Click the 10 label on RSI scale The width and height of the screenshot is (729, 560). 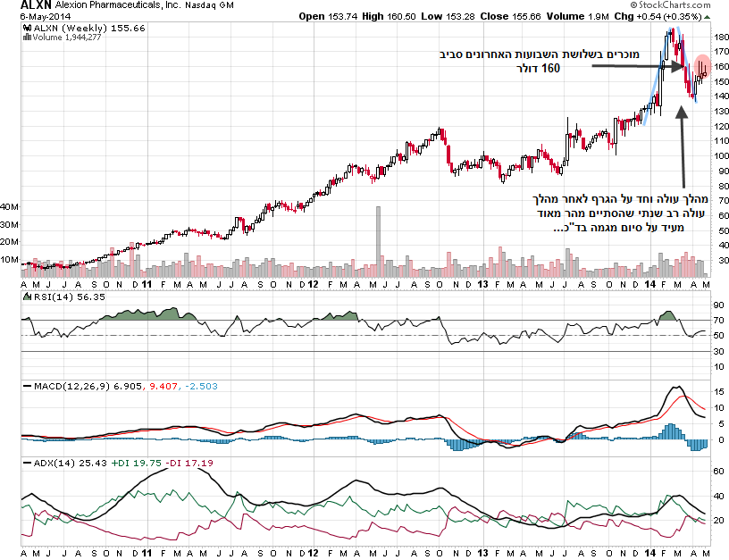[719, 367]
